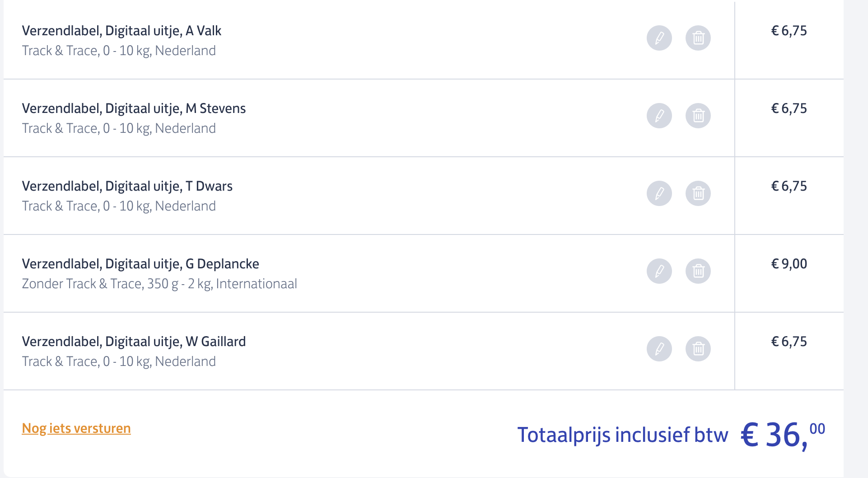The height and width of the screenshot is (478, 868).
Task: Remove the M Stevens label from cart
Action: [x=698, y=116]
